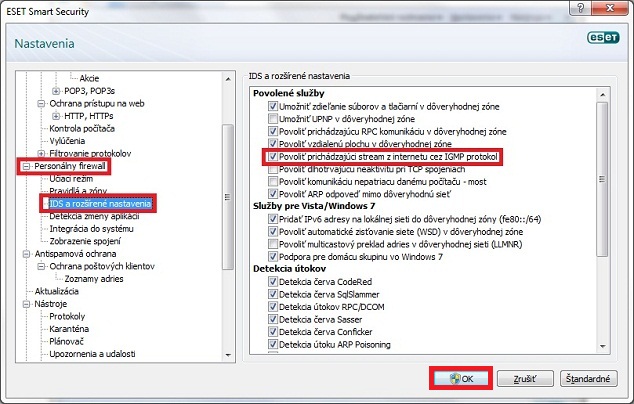The width and height of the screenshot is (634, 404).
Task: Collapse the Personálny firewall node
Action: (26, 166)
